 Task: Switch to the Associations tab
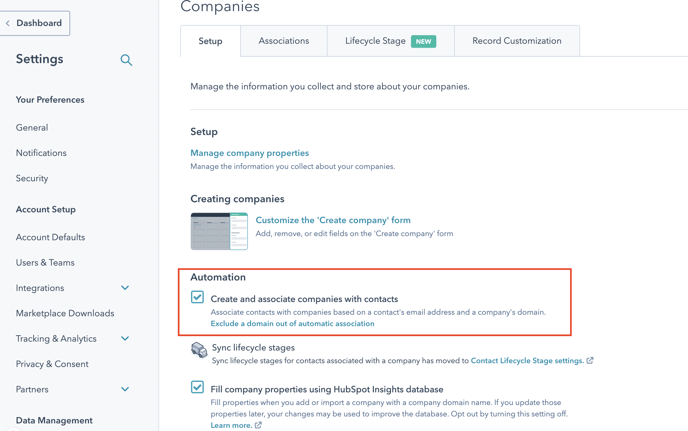click(283, 41)
